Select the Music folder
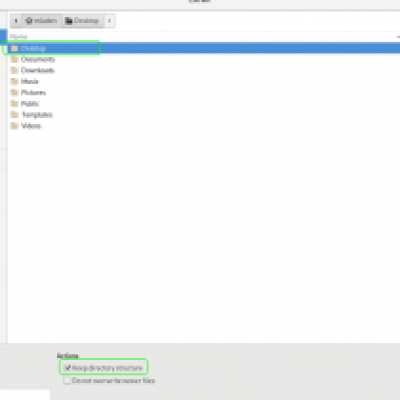 (204, 81)
